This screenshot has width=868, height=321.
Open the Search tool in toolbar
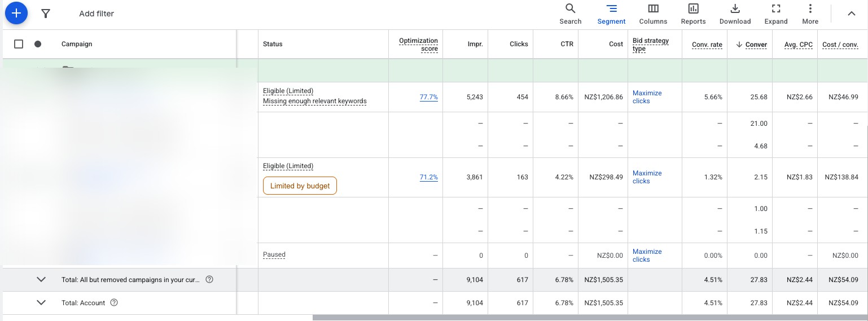click(570, 14)
